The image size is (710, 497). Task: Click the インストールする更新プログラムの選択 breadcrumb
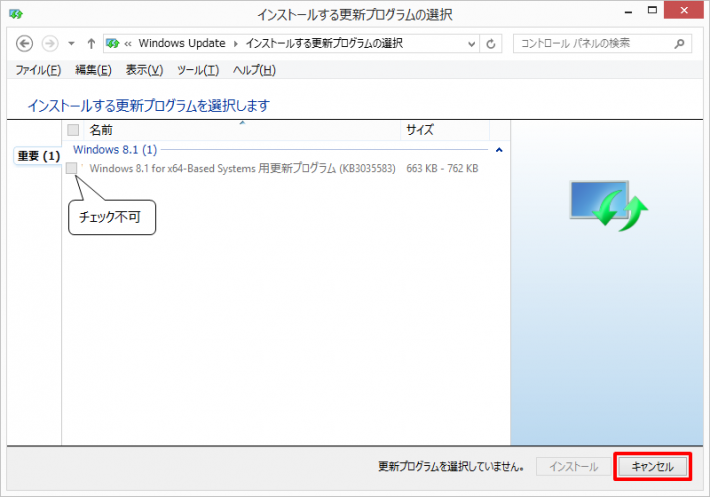tap(324, 43)
